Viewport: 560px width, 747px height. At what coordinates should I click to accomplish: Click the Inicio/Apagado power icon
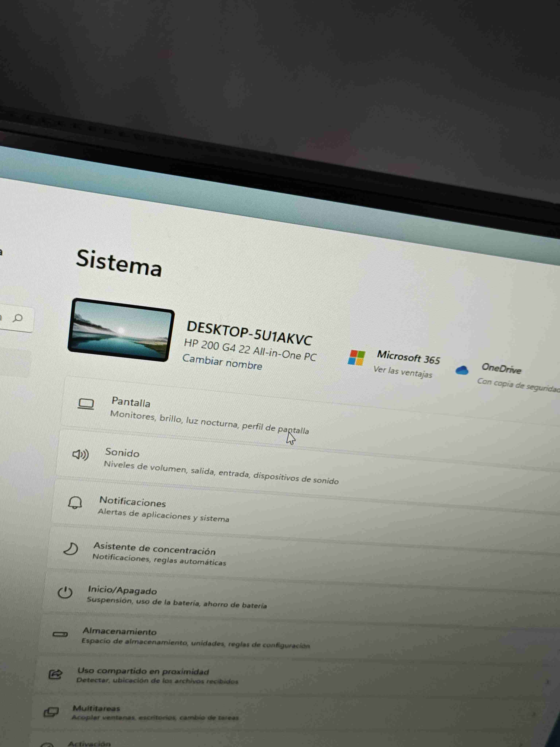pos(65,593)
